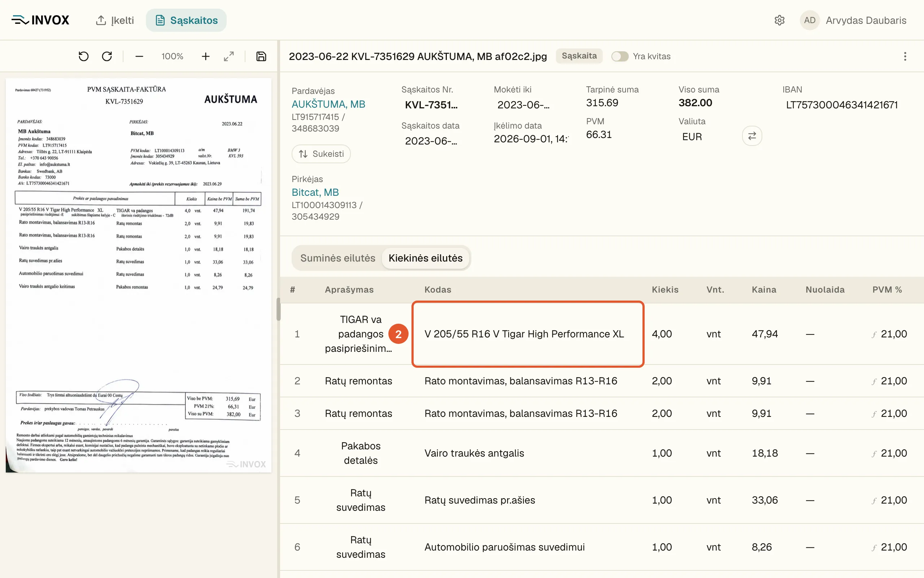Image resolution: width=924 pixels, height=578 pixels.
Task: Click the Įkėlimo data value
Action: (x=531, y=139)
